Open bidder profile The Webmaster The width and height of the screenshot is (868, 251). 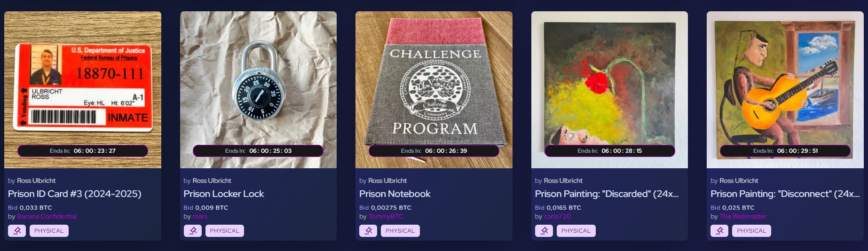(743, 217)
